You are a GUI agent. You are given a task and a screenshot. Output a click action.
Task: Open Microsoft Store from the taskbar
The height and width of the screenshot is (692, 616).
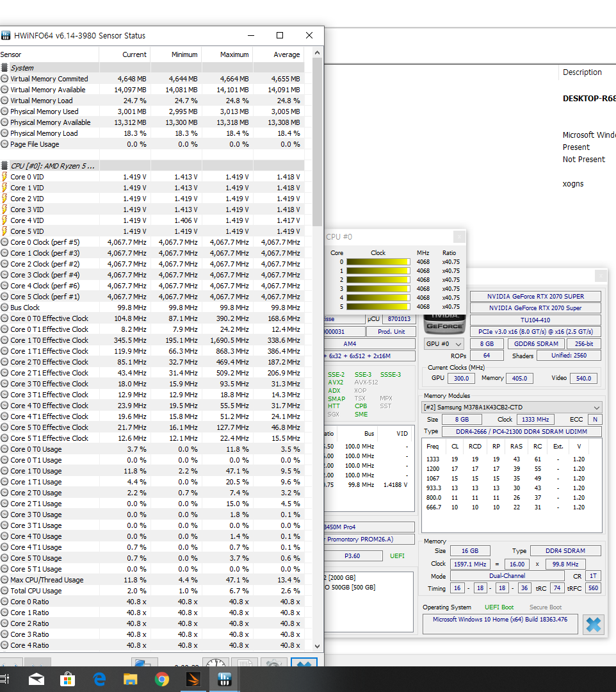[x=67, y=679]
